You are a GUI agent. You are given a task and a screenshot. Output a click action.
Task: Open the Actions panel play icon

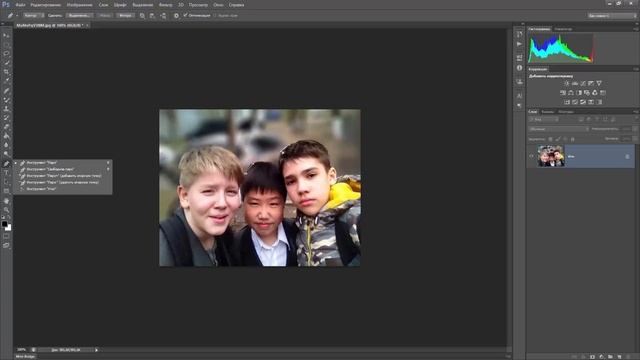[x=519, y=44]
